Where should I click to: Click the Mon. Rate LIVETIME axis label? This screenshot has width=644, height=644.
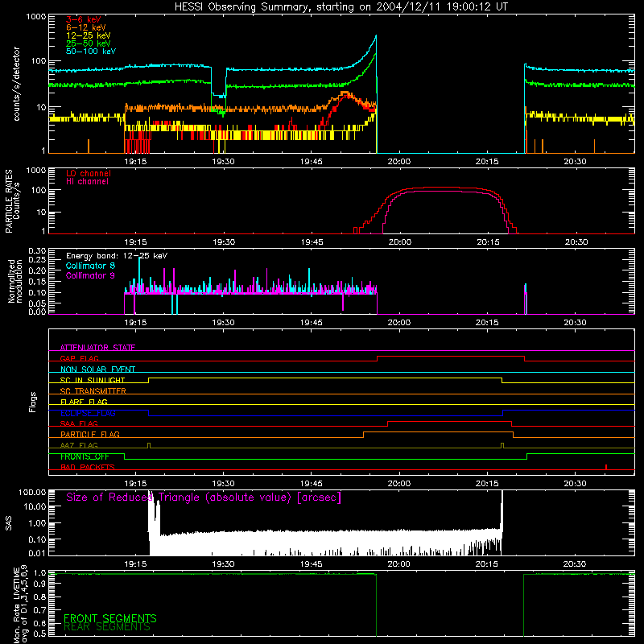coord(21,606)
